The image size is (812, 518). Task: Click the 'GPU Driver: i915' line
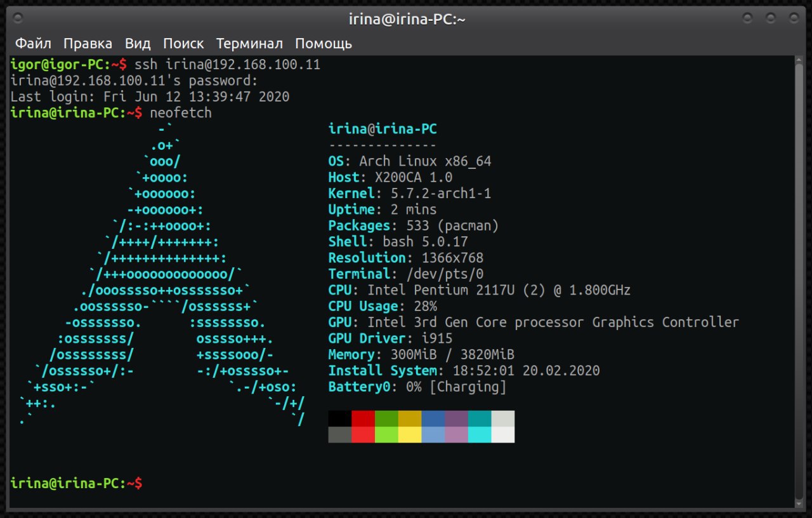click(x=390, y=338)
